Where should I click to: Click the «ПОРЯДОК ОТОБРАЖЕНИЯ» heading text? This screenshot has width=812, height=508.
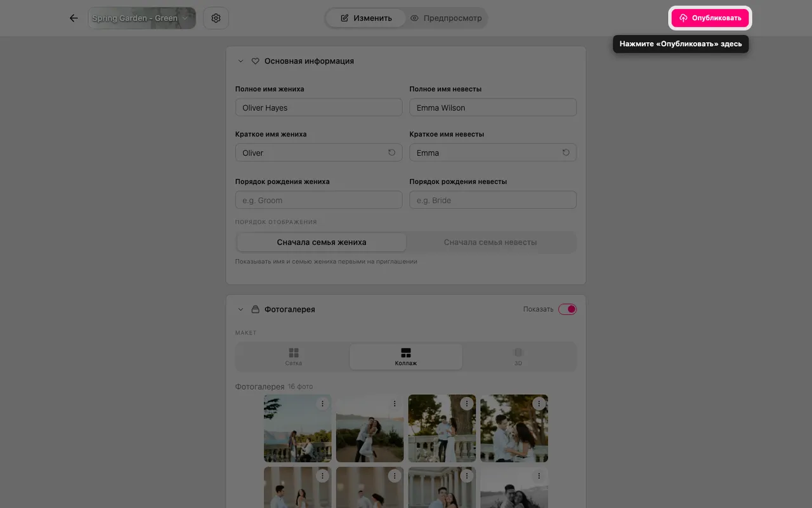276,222
